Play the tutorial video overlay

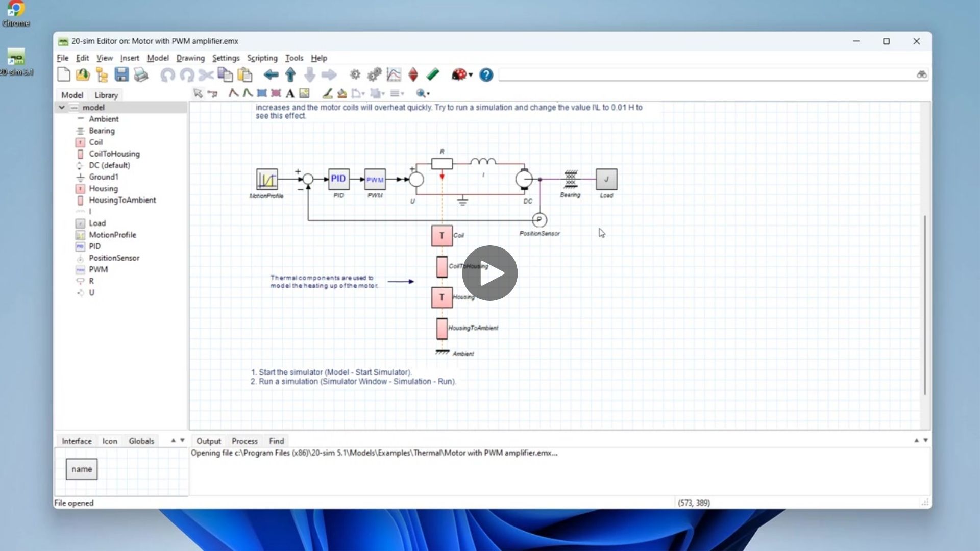click(489, 273)
